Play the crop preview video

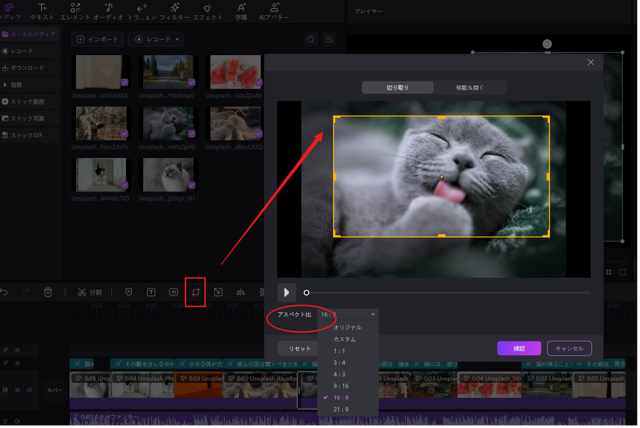coord(287,292)
